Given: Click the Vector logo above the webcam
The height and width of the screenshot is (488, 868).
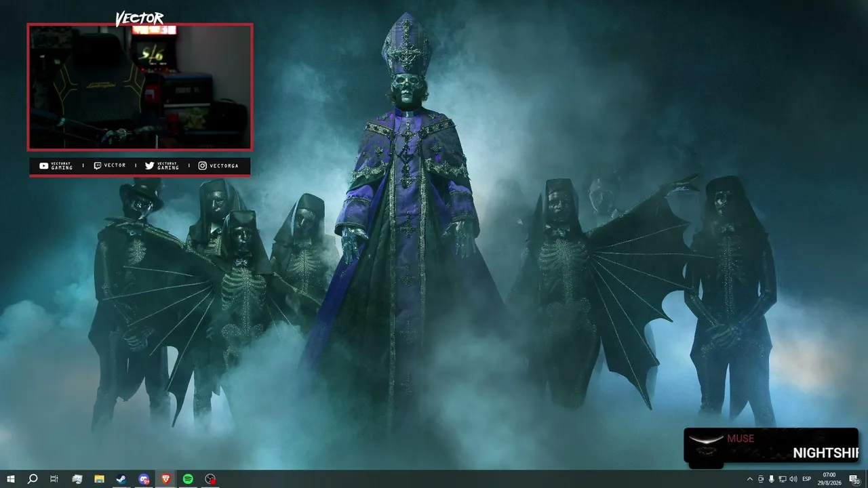Looking at the screenshot, I should pyautogui.click(x=139, y=18).
